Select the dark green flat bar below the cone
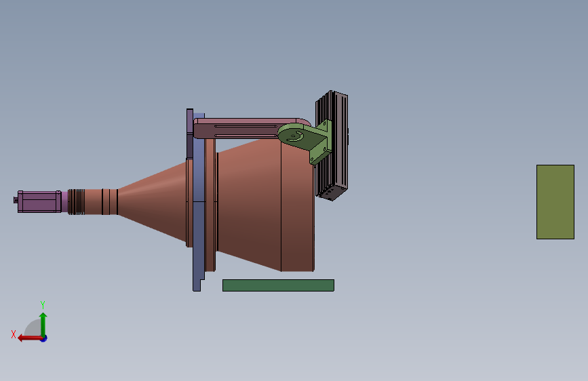Screen dimensions: 588x381 pyautogui.click(x=278, y=285)
